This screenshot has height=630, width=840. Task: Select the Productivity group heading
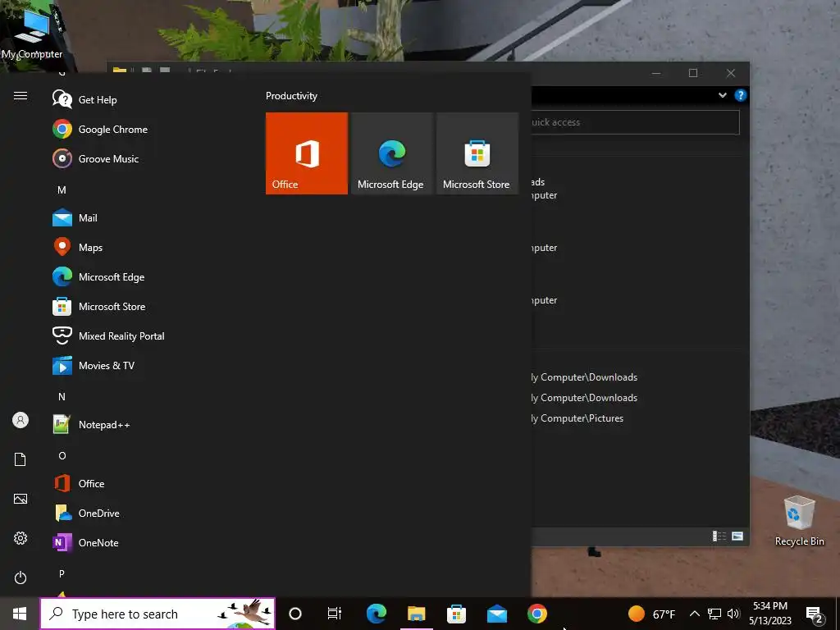coord(291,96)
